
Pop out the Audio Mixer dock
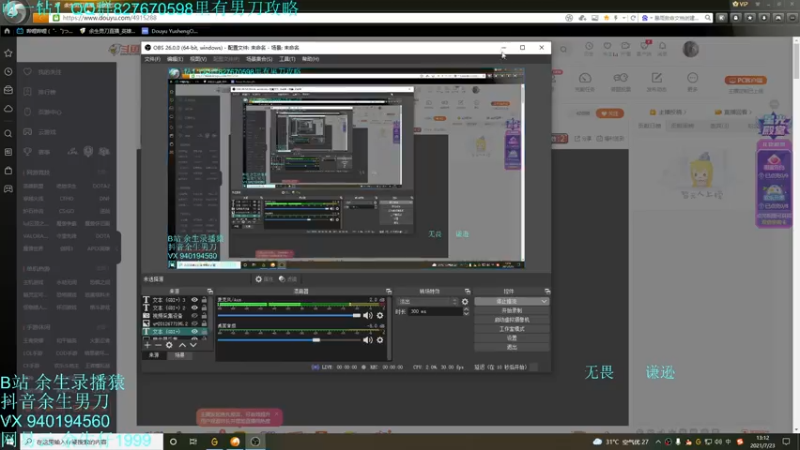[388, 291]
